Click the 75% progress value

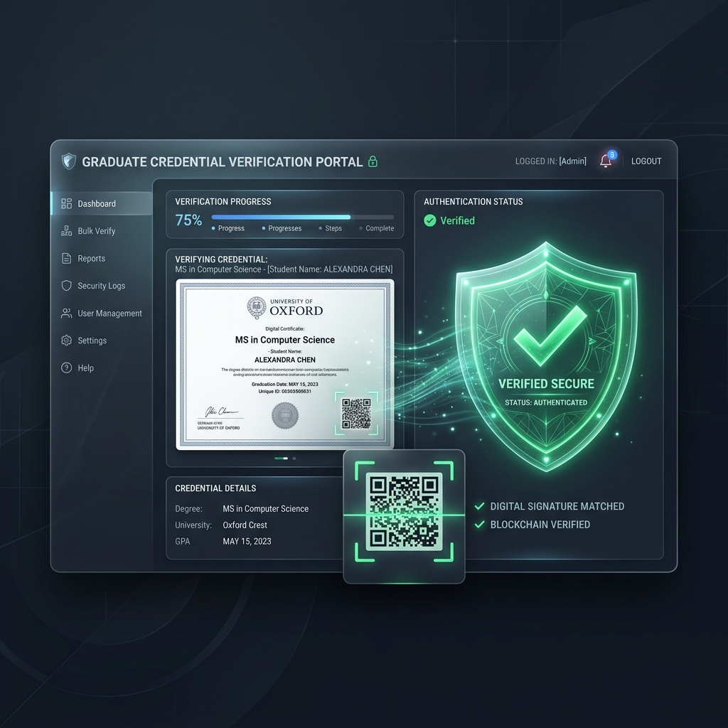(x=188, y=220)
